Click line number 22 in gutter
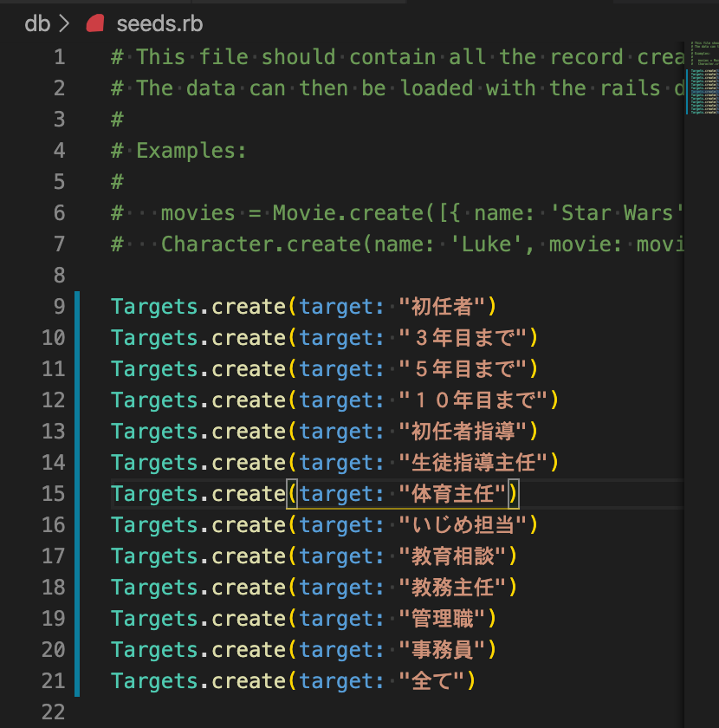The image size is (719, 728). pyautogui.click(x=54, y=712)
